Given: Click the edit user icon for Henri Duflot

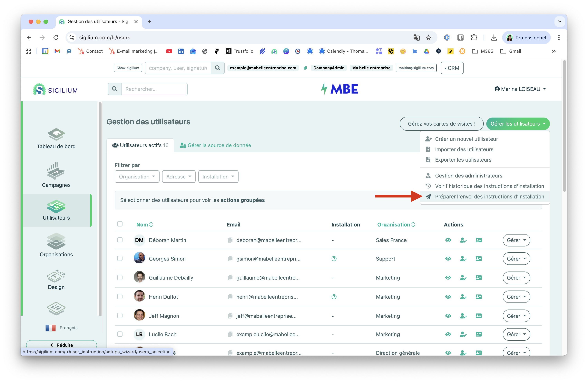Looking at the screenshot, I should pos(463,297).
